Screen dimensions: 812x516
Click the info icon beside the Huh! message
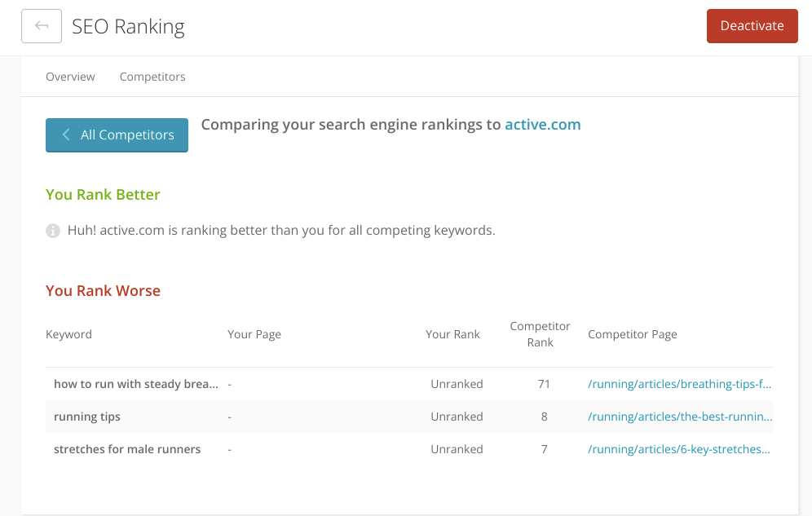[x=53, y=231]
